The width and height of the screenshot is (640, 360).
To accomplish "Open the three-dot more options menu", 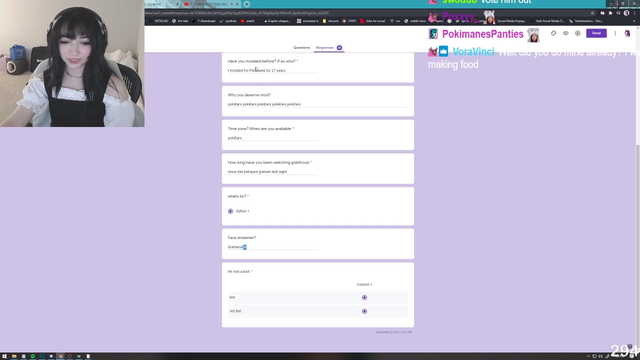I will point(615,33).
